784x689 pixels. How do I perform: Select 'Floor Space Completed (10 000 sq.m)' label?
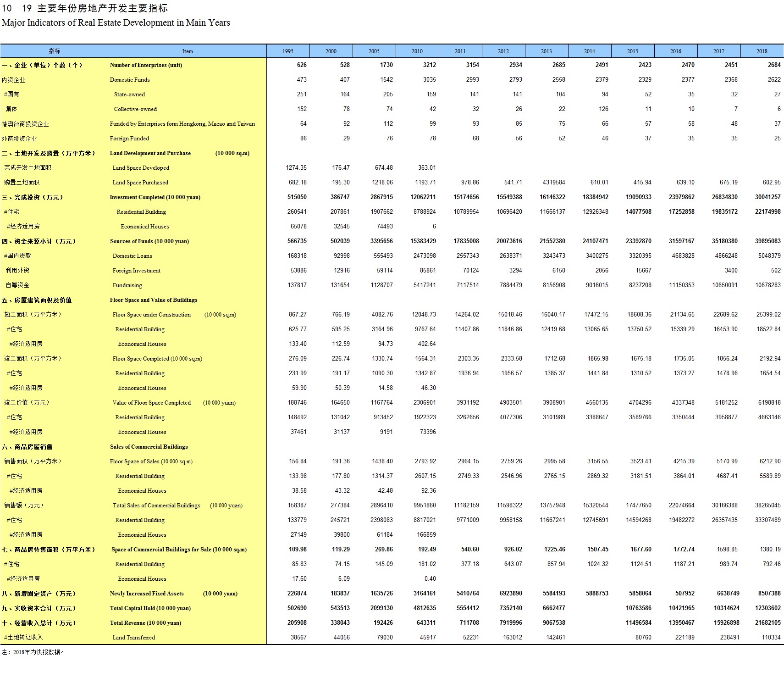click(x=157, y=359)
